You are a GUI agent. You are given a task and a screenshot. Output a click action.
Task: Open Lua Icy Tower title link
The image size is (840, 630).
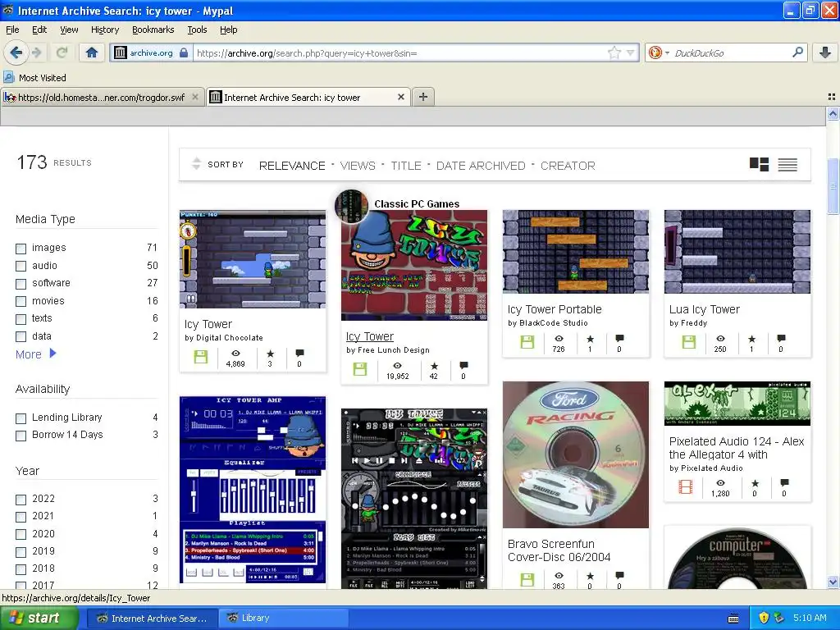704,309
